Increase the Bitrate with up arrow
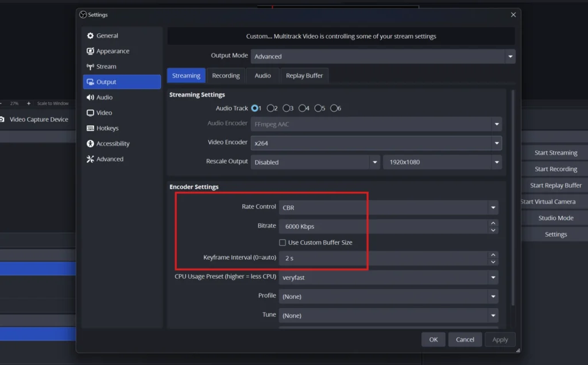The width and height of the screenshot is (588, 365). (x=493, y=223)
